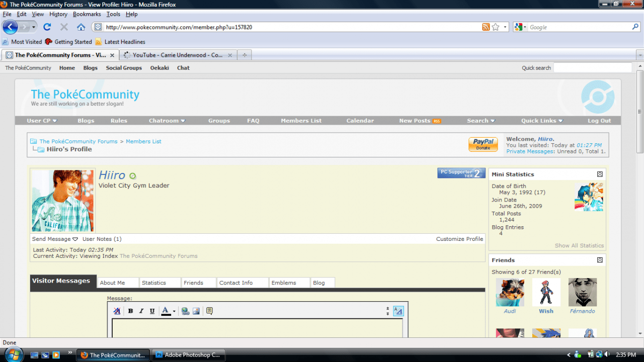The image size is (644, 362).
Task: Click the taskbar volume speaker icon
Action: (607, 354)
